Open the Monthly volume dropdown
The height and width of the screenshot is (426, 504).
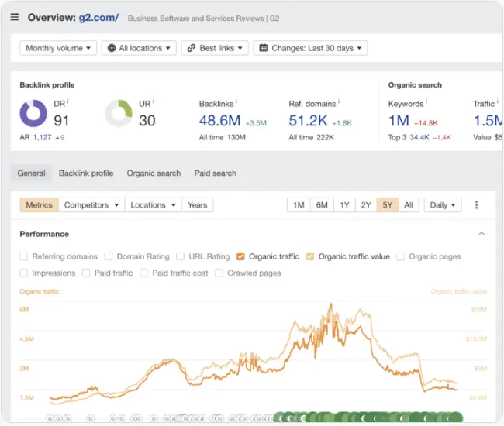pyautogui.click(x=58, y=48)
